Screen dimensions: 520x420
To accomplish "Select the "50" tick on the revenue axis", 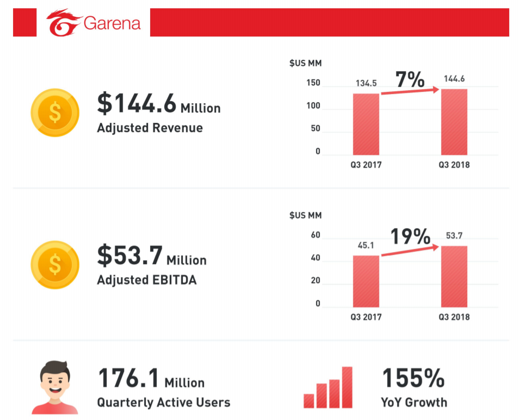I will [315, 129].
